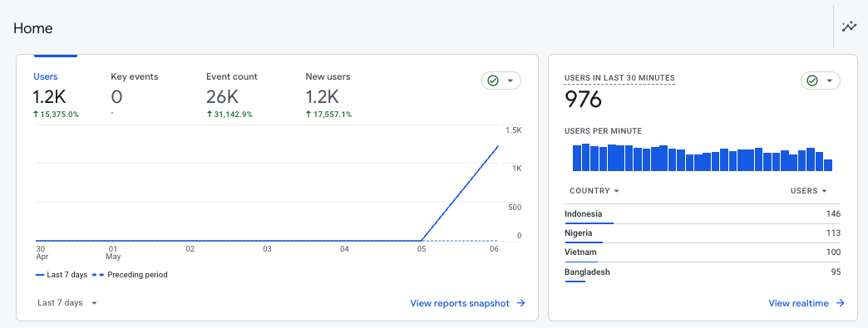Open the Country dimension dropdown
This screenshot has width=868, height=328.
point(594,191)
